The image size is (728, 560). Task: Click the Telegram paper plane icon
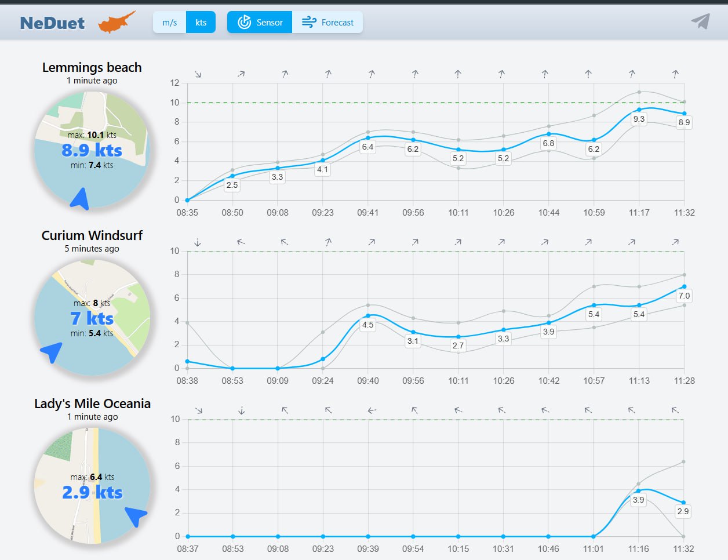tap(701, 21)
